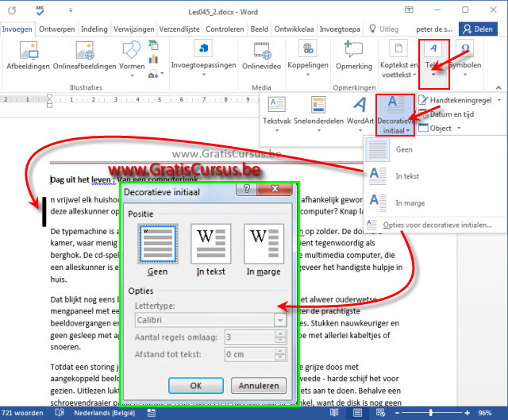Expand the Lettertype Calibri dropdown
Viewport: 508px width, 420px height.
click(280, 320)
